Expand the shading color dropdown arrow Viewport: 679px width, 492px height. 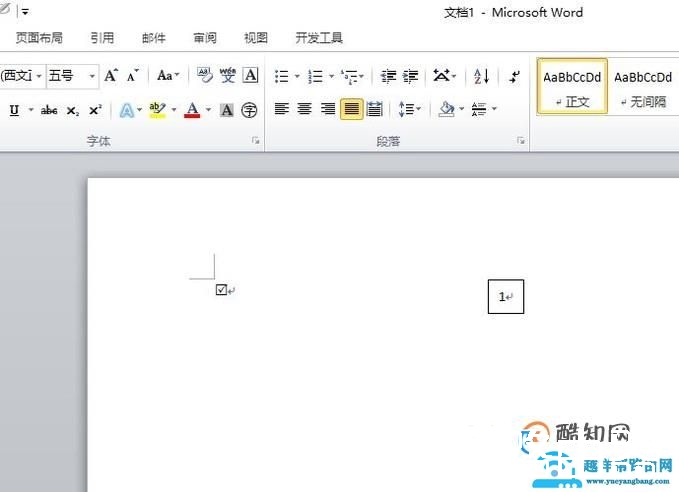pos(462,109)
